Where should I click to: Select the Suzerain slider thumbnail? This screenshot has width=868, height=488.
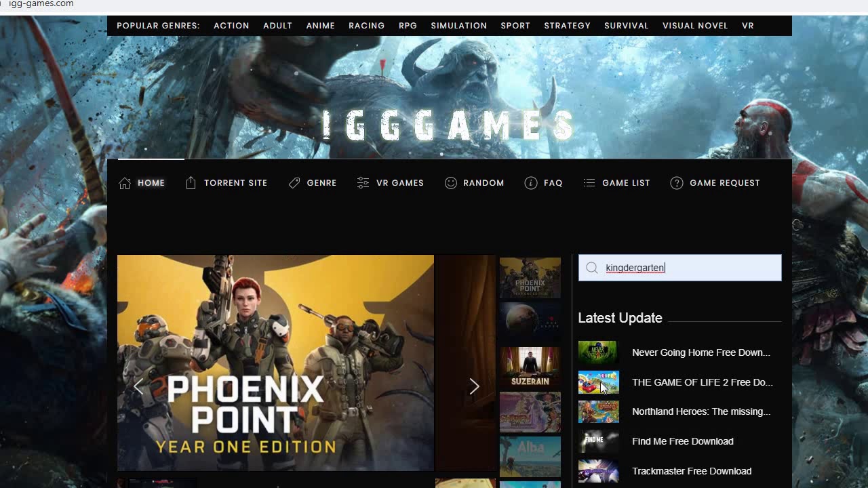click(530, 367)
